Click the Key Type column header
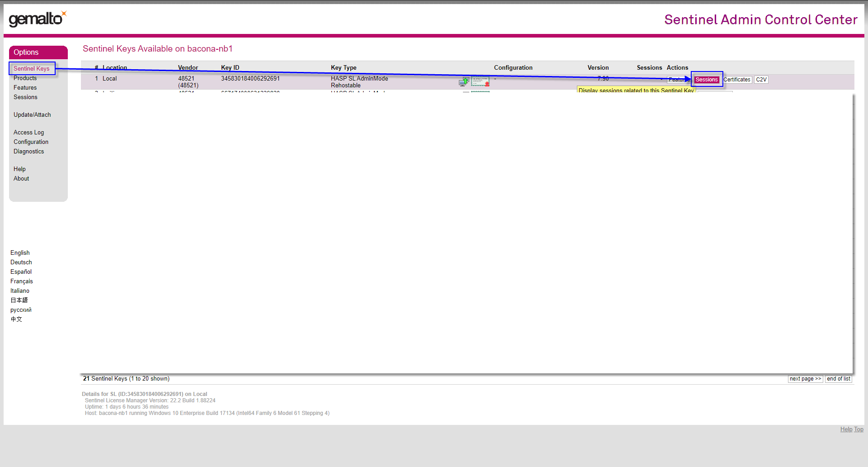This screenshot has width=868, height=467. coord(344,68)
